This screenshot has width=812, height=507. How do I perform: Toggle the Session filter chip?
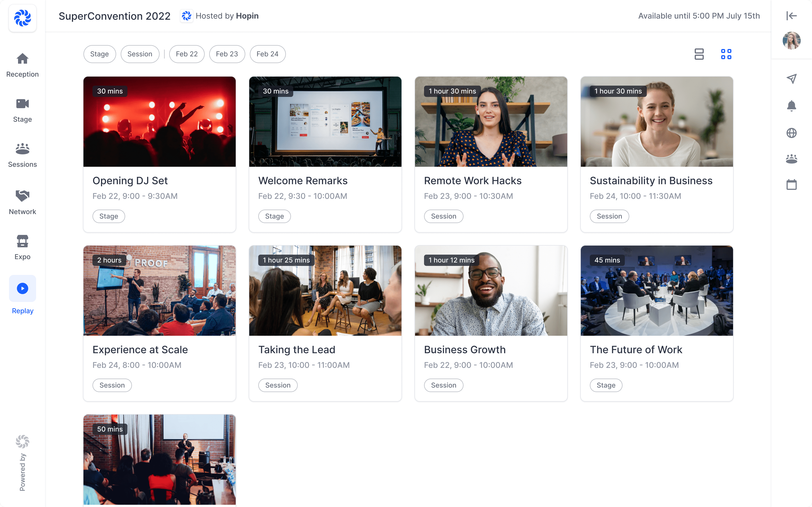pyautogui.click(x=140, y=54)
